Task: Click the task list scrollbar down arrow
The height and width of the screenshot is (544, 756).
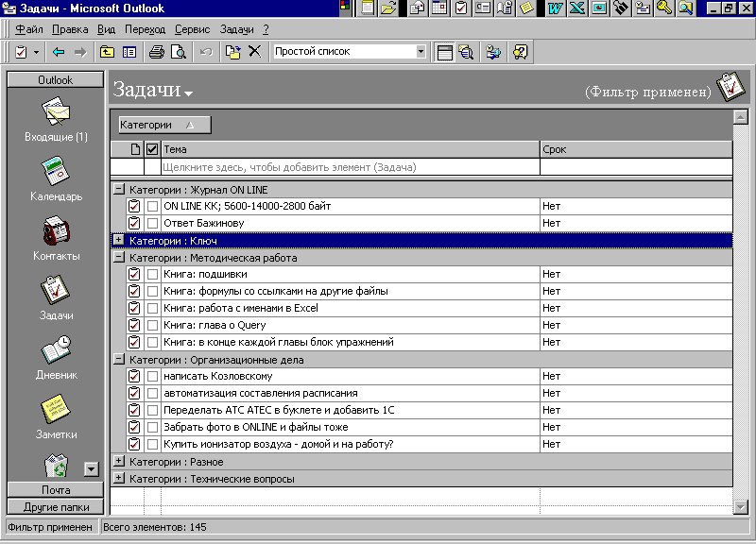Action: click(740, 507)
